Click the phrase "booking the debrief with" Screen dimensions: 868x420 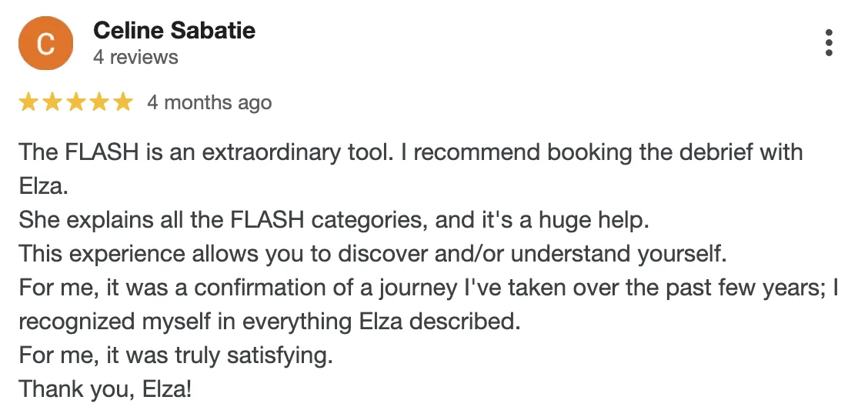point(675,153)
